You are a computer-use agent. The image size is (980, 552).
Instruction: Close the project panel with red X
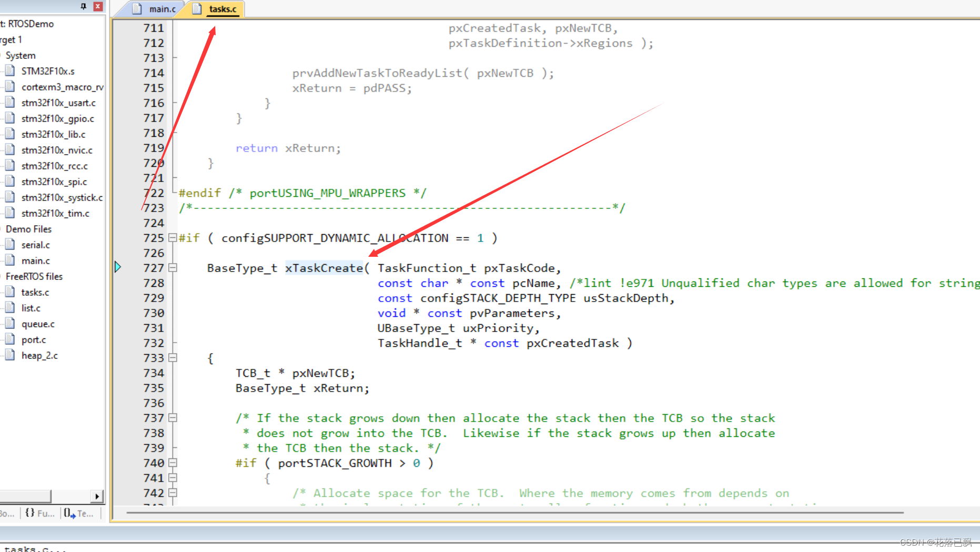pos(98,6)
